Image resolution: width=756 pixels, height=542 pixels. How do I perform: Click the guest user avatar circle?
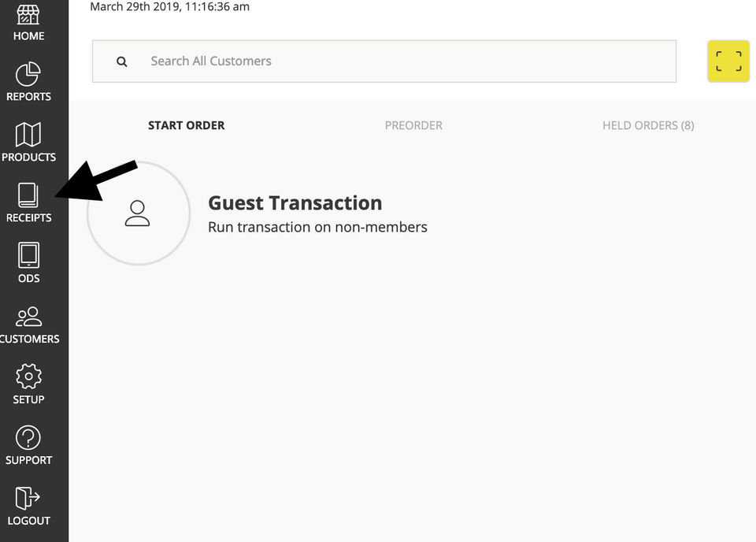tap(139, 213)
